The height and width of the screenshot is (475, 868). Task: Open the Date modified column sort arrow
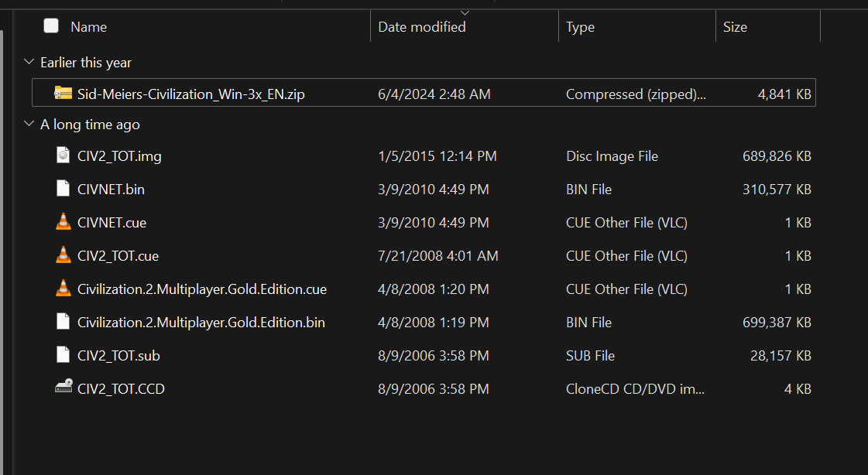pos(465,12)
